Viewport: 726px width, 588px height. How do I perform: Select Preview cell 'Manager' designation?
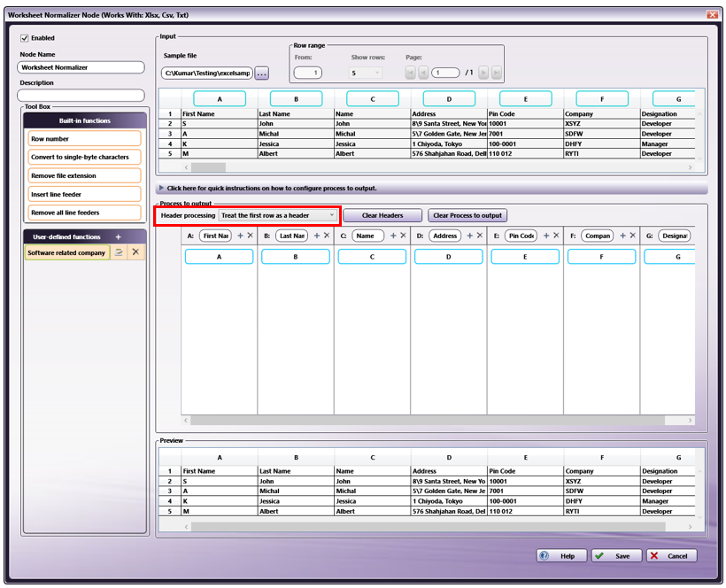pos(668,501)
